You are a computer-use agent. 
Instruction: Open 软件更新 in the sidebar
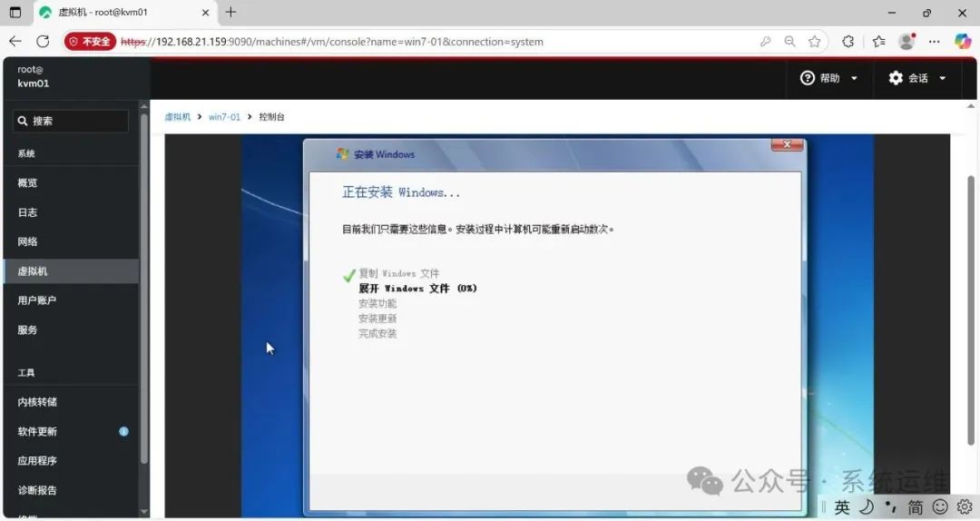(71, 431)
